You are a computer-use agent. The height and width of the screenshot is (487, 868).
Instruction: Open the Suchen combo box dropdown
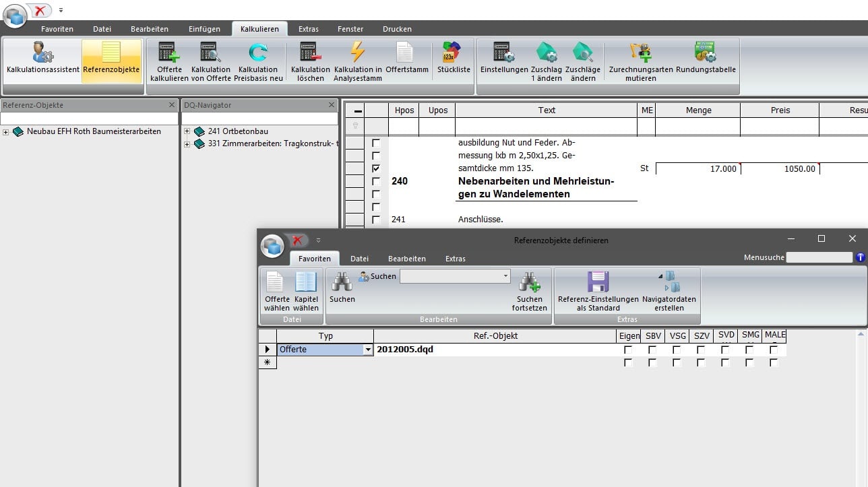click(505, 276)
